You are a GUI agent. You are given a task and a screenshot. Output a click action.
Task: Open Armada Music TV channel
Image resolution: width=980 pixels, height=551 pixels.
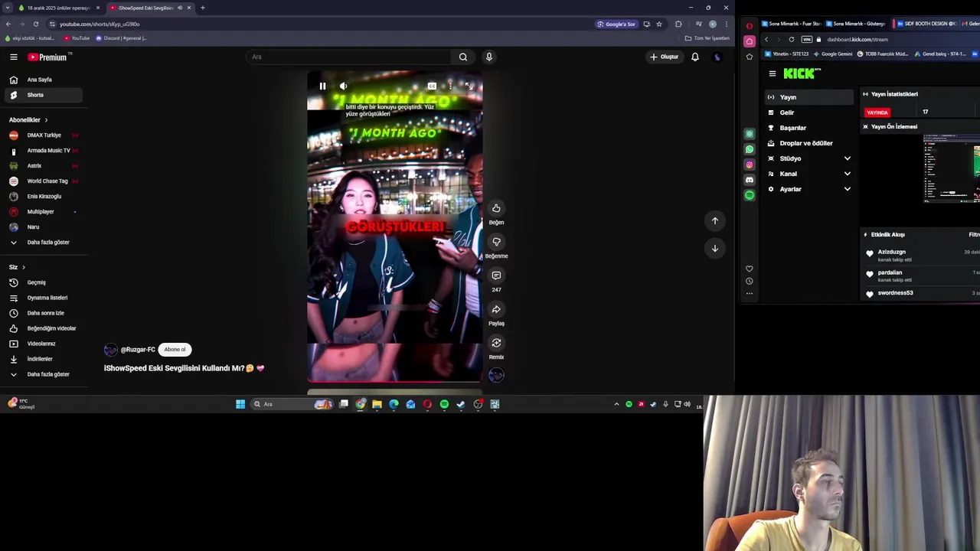coord(43,151)
